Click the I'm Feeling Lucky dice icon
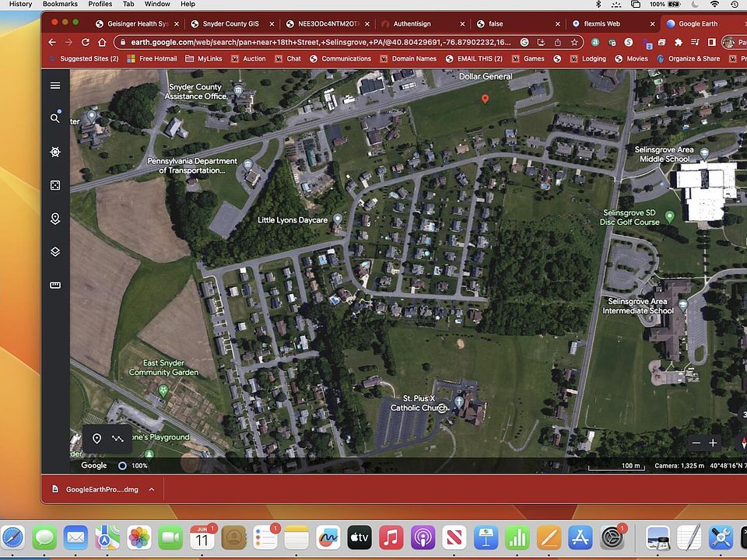747x560 pixels. point(55,185)
